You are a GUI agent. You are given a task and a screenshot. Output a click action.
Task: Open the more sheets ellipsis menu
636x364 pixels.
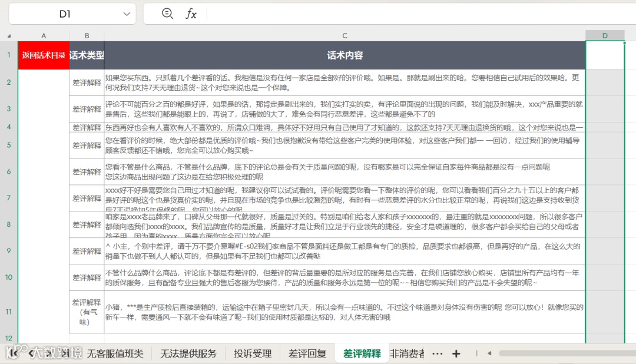coord(437,354)
